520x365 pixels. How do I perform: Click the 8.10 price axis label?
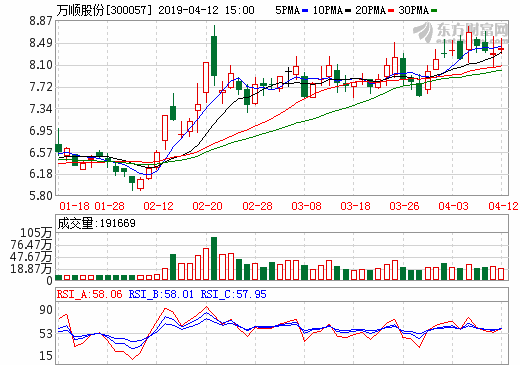click(41, 65)
